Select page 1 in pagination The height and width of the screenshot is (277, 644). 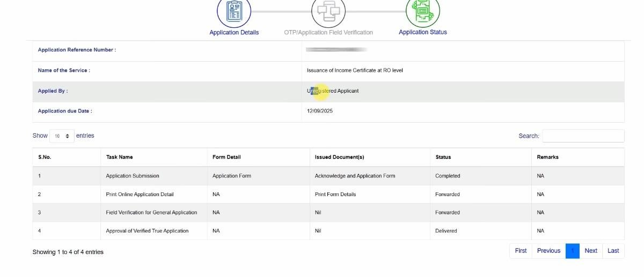point(573,251)
